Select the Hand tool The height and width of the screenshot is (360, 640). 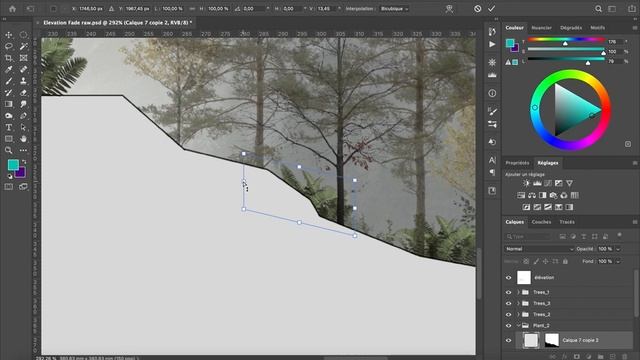coord(23,139)
